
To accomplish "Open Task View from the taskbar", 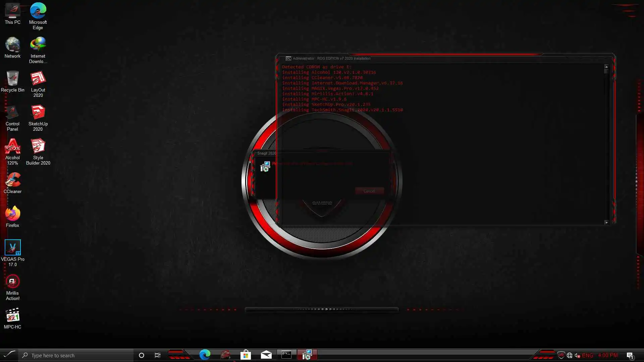I will 157,355.
